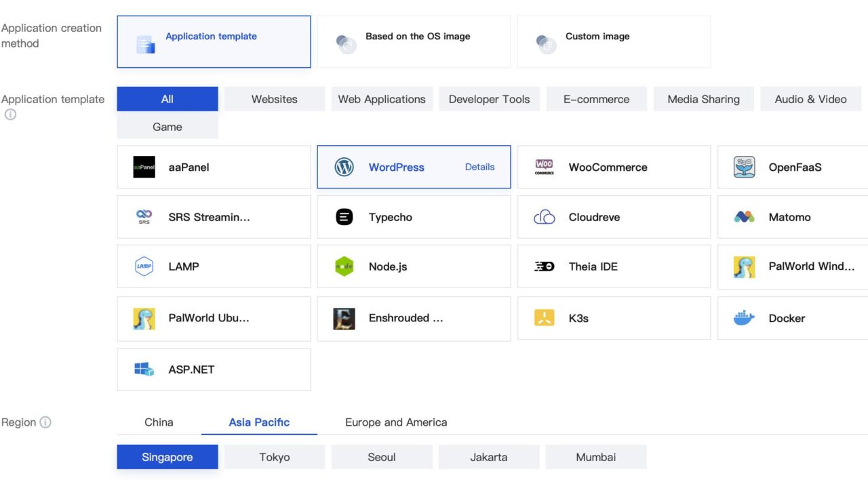
Task: Select the Node.js template name
Action: point(388,266)
